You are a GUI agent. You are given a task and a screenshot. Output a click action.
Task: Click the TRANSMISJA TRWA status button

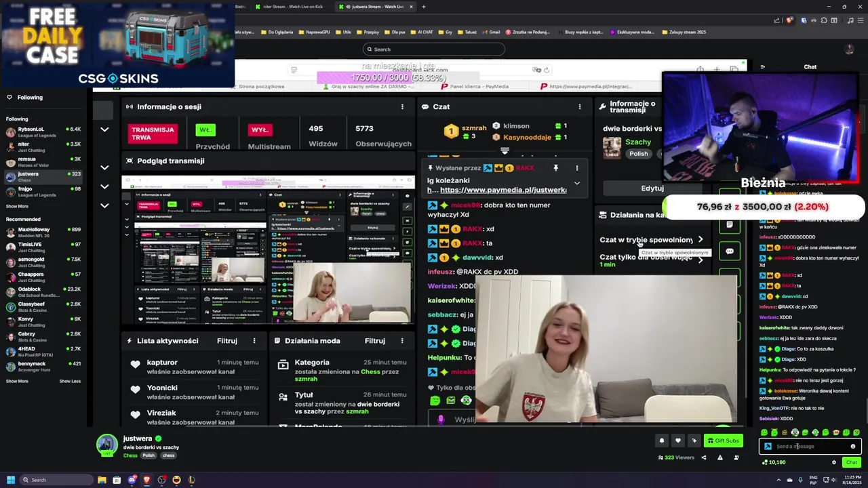tap(153, 134)
